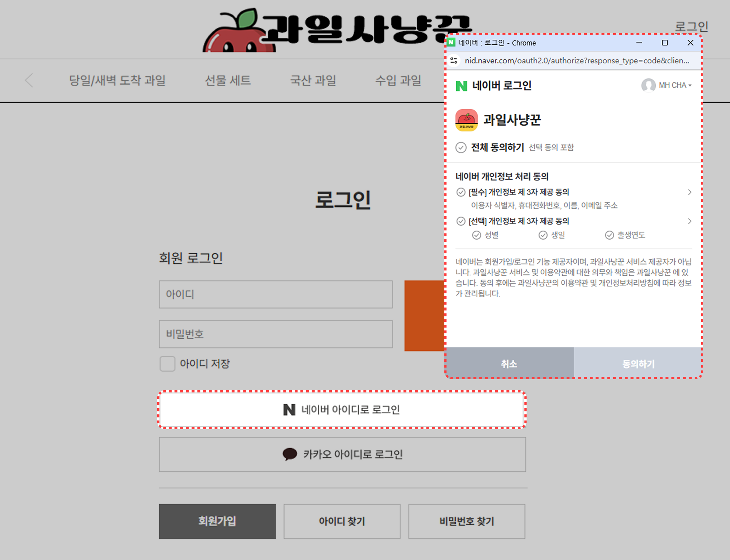This screenshot has width=730, height=560.
Task: Click the 비밀번호 찾기 button
Action: click(x=467, y=521)
